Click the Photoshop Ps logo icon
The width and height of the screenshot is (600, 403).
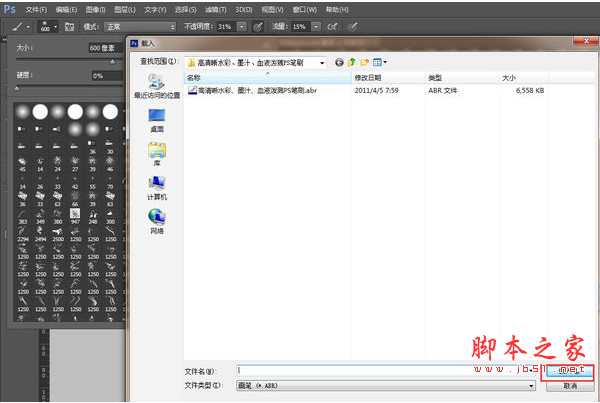(10, 9)
